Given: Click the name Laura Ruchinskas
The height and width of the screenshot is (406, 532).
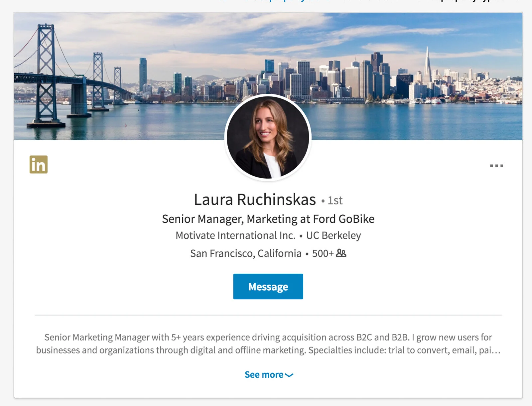Looking at the screenshot, I should [255, 200].
